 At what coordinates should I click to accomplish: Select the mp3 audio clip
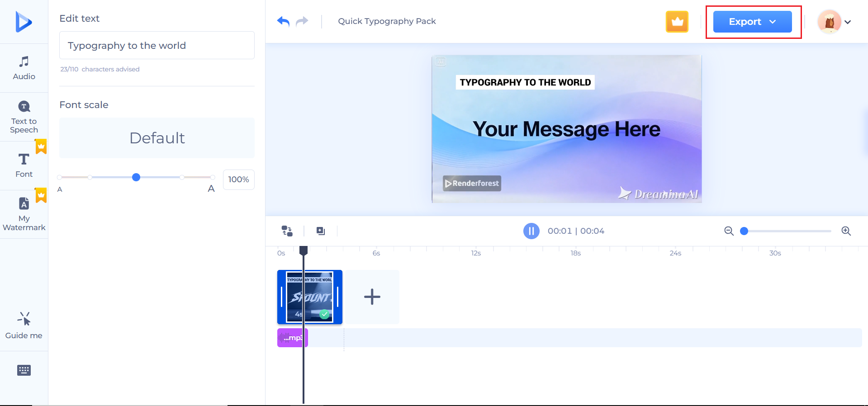pyautogui.click(x=292, y=338)
